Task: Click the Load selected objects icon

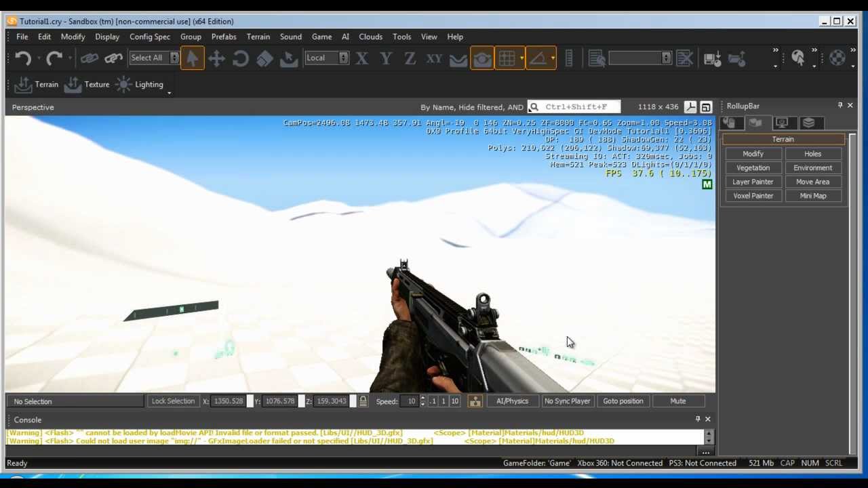Action: pyautogui.click(x=736, y=58)
